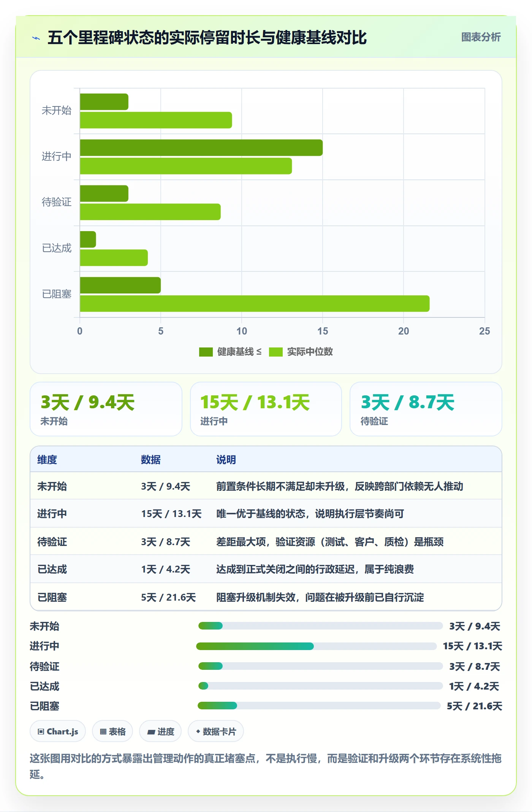Select the 未开始 cell in table
Screen dimensions: 532x812
pos(52,486)
